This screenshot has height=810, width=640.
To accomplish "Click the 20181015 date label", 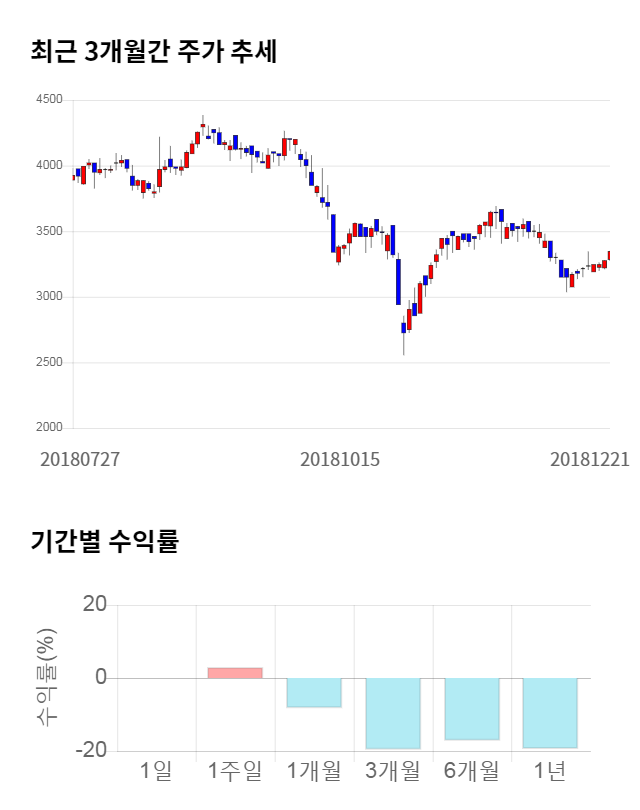I will pyautogui.click(x=340, y=459).
